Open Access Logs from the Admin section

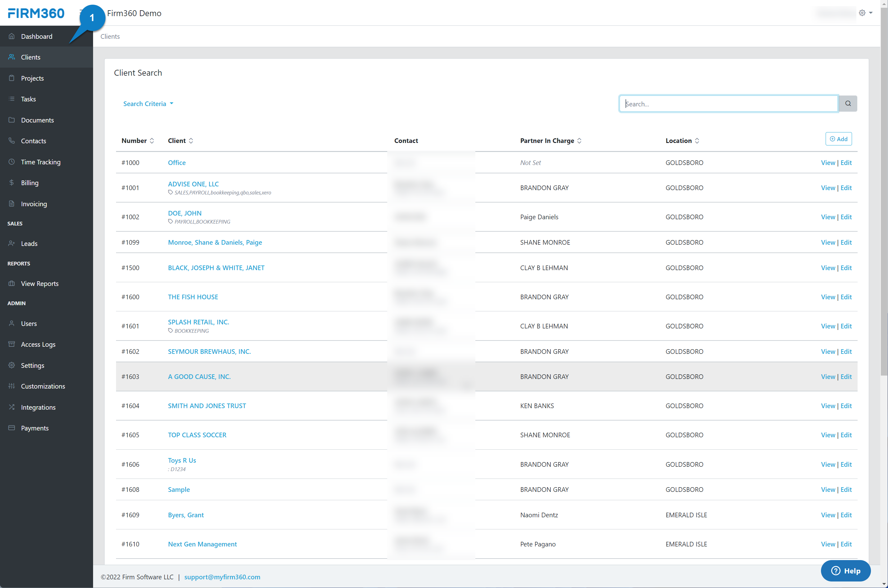[38, 344]
